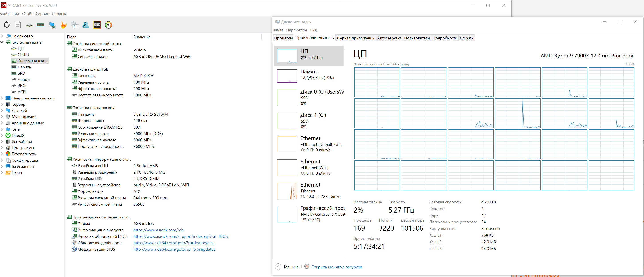This screenshot has height=277, width=644.
Task: Open Отчёт menu in AIDA64
Action: (x=27, y=14)
